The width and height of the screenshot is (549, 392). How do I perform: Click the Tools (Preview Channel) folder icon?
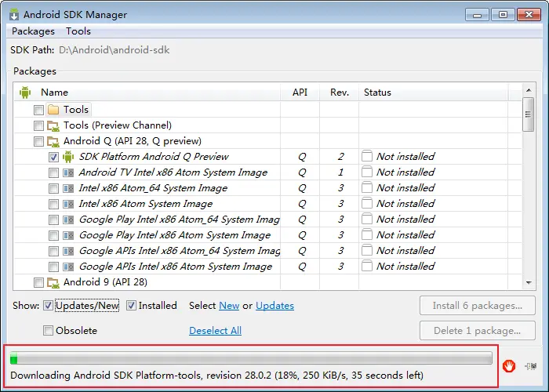53,125
